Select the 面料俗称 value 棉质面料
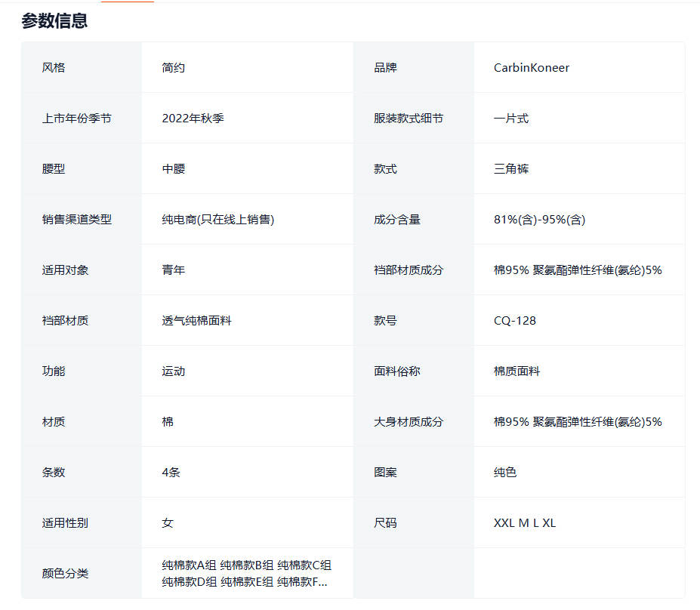 click(517, 371)
